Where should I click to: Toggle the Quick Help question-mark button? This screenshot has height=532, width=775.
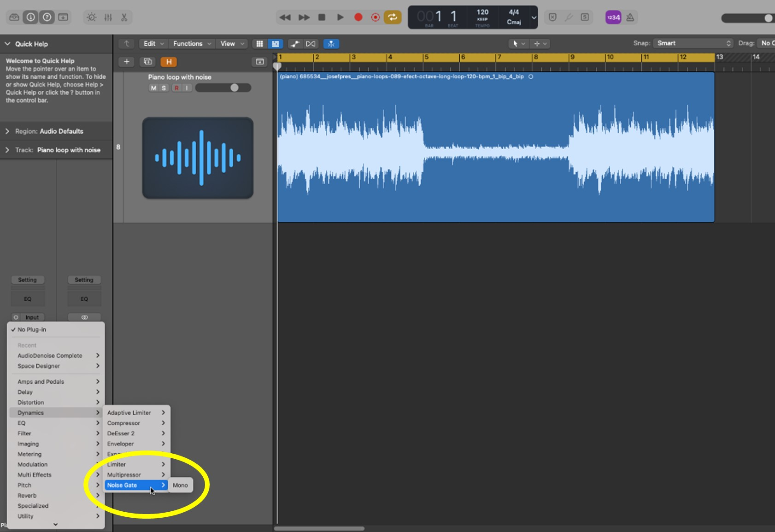point(47,18)
